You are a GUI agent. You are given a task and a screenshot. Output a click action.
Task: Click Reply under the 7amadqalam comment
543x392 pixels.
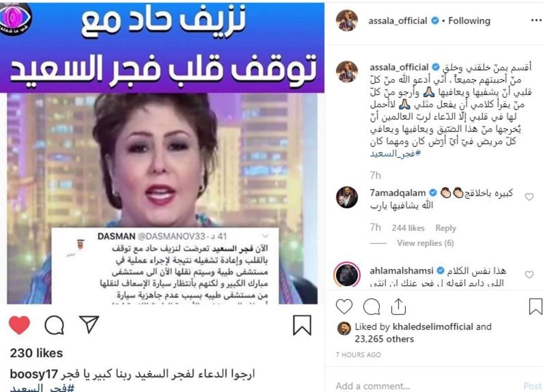(445, 228)
